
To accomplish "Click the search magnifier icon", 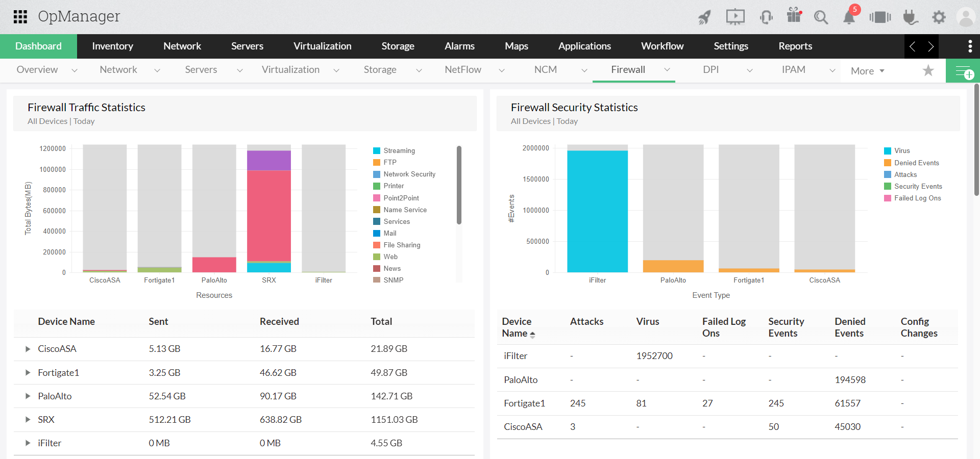I will click(821, 17).
